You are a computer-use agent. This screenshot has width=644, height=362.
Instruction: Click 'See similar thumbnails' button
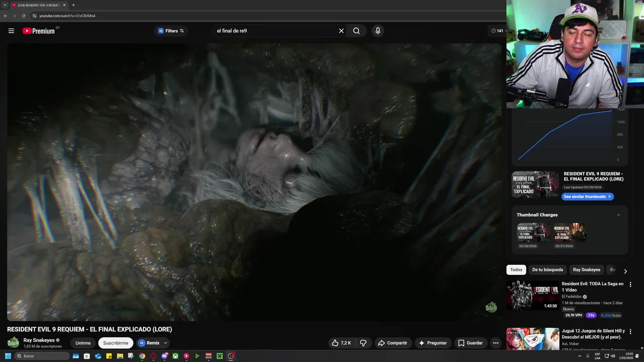588,197
